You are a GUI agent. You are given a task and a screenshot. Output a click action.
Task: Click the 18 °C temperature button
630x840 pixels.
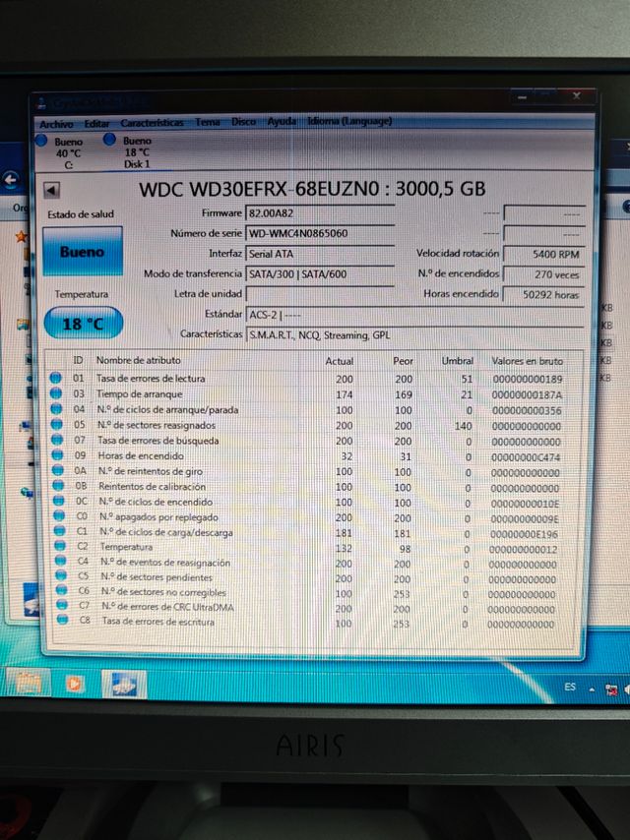tap(83, 323)
